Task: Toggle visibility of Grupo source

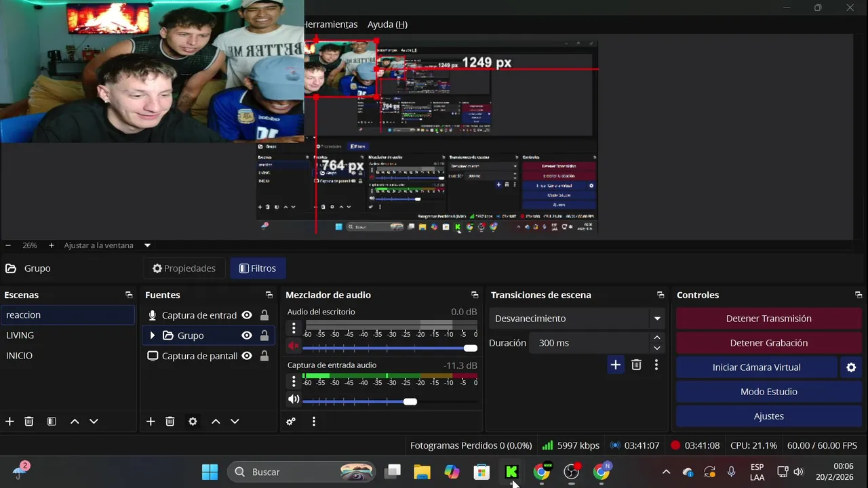Action: click(x=247, y=335)
